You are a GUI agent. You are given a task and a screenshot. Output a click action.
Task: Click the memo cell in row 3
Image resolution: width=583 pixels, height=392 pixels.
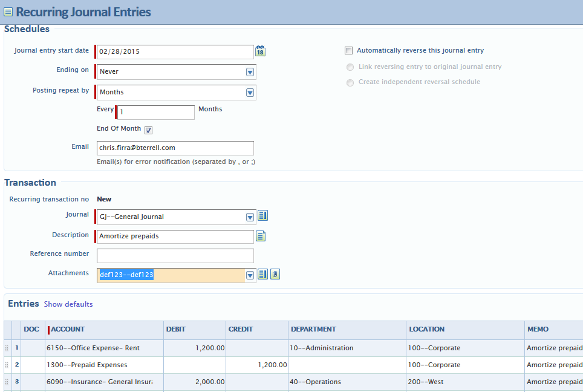click(554, 382)
